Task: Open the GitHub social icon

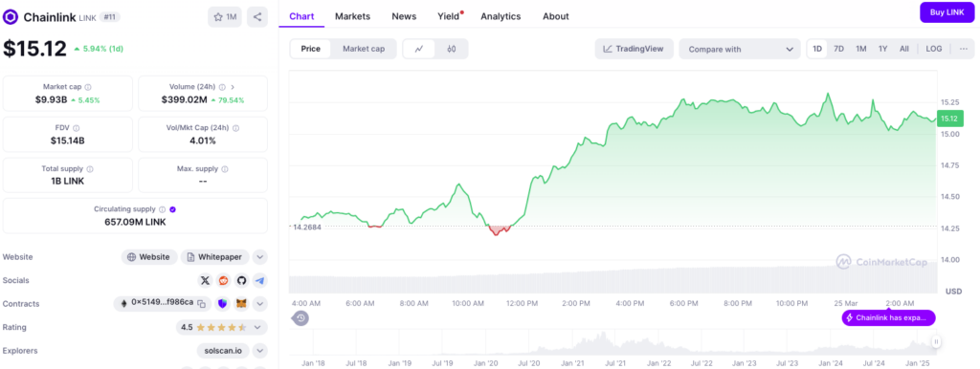Action: point(241,280)
